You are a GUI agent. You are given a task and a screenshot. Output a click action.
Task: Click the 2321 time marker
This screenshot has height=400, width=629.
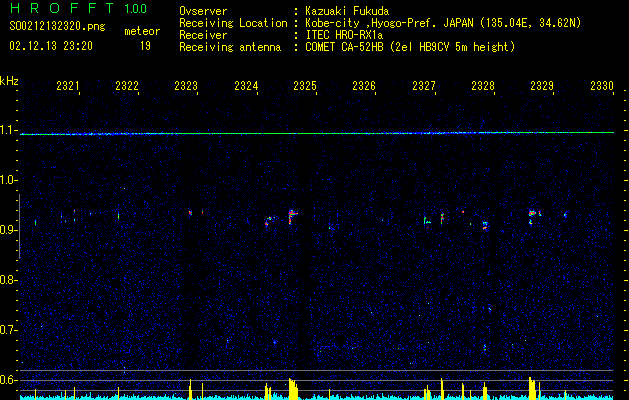pyautogui.click(x=68, y=87)
